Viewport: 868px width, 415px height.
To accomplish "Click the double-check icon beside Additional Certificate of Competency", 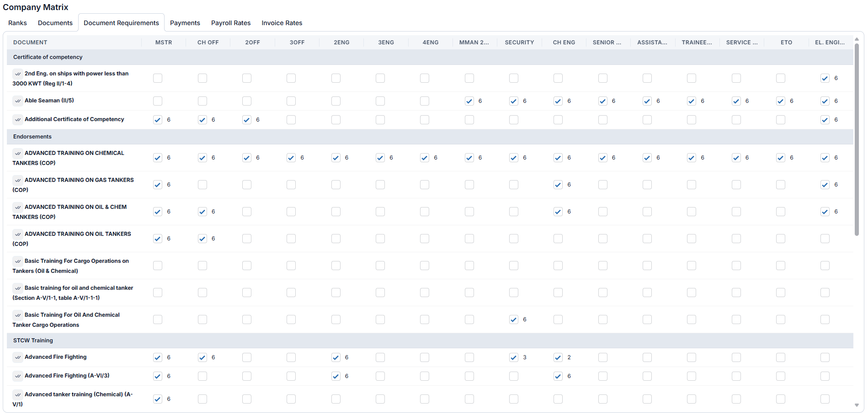I will [18, 119].
